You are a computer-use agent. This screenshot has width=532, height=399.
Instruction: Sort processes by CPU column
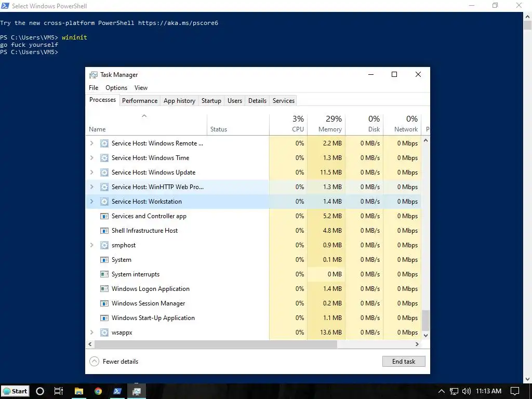pyautogui.click(x=288, y=125)
